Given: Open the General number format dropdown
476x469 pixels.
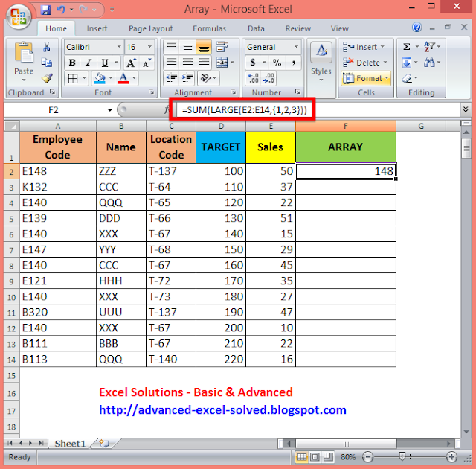Looking at the screenshot, I should click(x=296, y=47).
